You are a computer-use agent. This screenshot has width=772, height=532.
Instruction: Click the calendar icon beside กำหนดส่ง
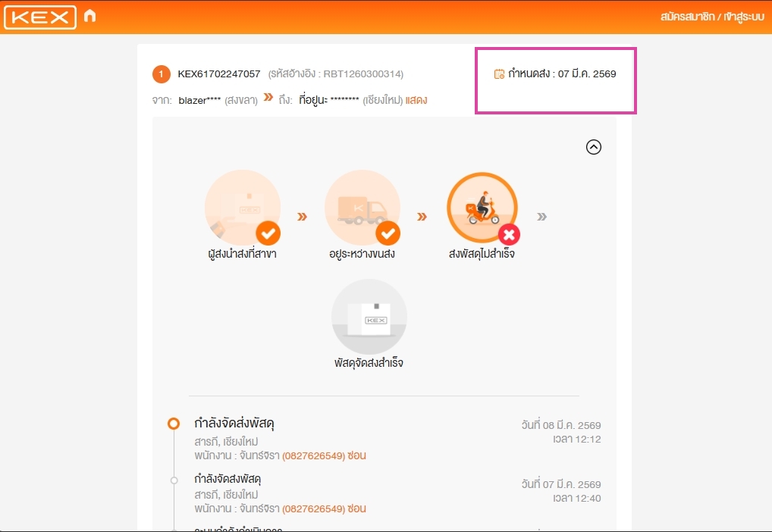pos(499,74)
